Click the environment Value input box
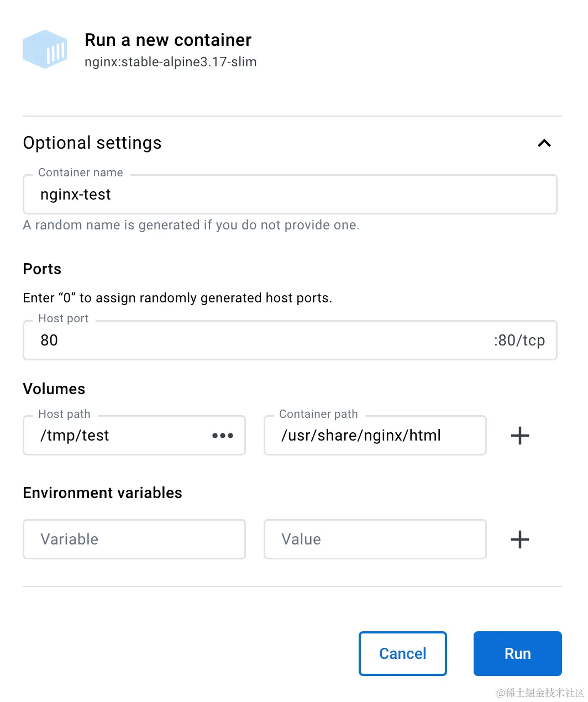 (375, 539)
